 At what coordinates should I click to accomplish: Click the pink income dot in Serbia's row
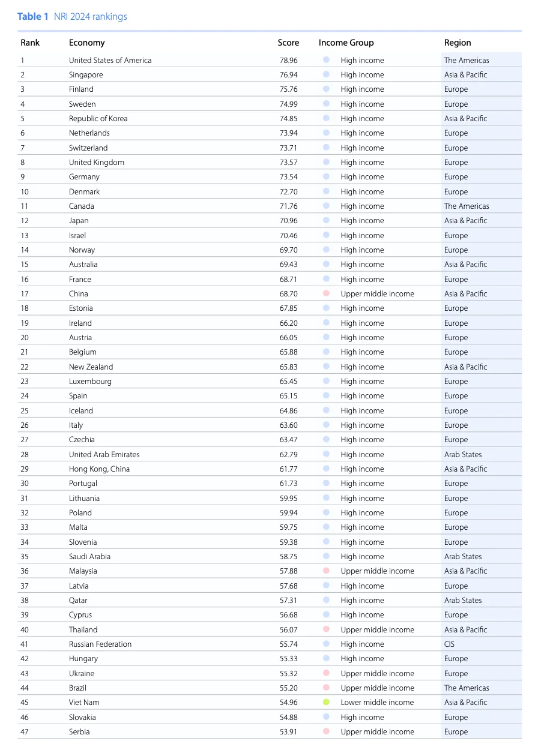click(x=326, y=731)
